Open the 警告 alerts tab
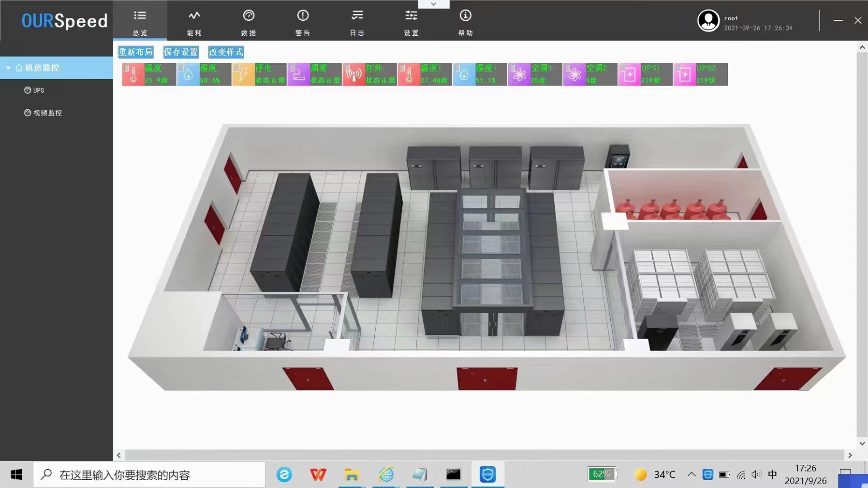The width and height of the screenshot is (868, 488). 303,22
